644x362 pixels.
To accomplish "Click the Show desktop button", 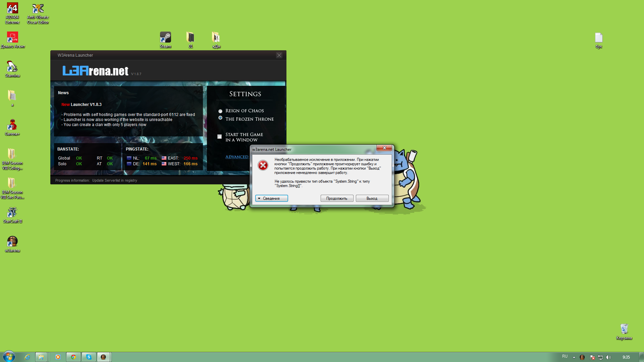I will pyautogui.click(x=641, y=357).
